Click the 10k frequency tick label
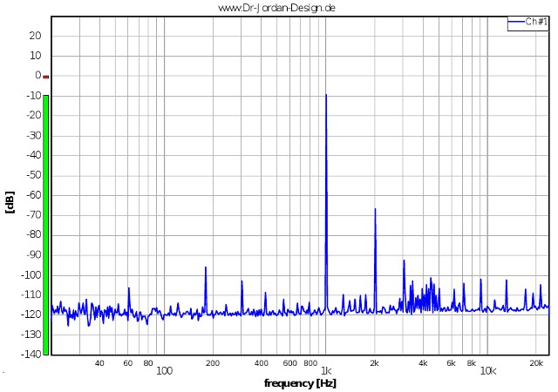 [488, 371]
